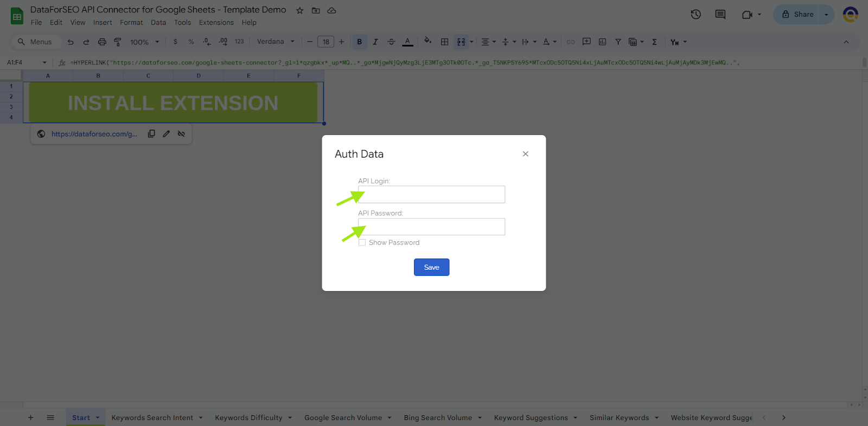
Task: Open the Data menu
Action: pos(158,23)
